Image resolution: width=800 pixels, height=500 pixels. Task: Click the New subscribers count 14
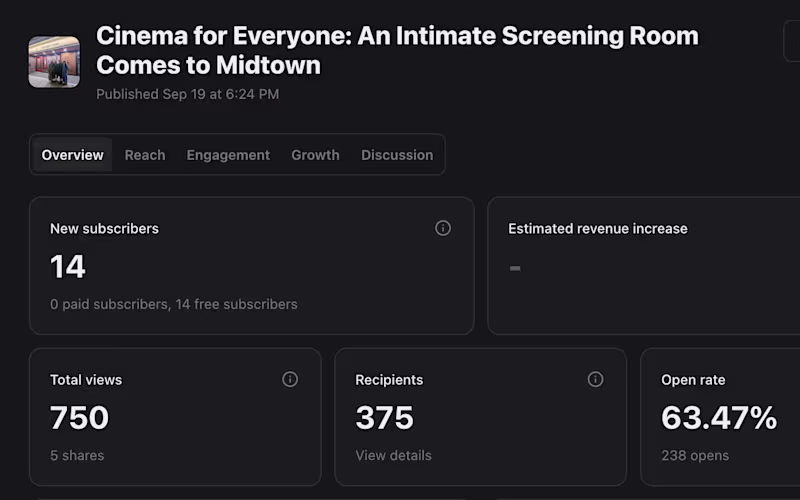tap(68, 267)
